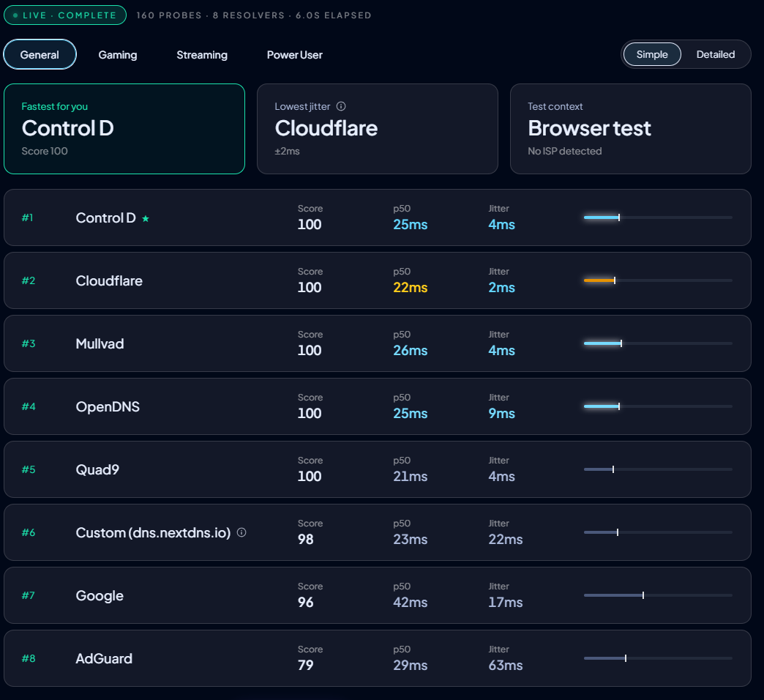Select the Custom (dns.nextdns.io) row name

point(153,532)
